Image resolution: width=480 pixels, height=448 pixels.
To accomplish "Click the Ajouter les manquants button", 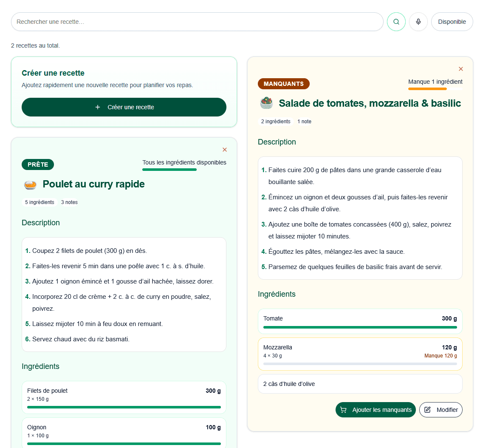I will pyautogui.click(x=376, y=410).
